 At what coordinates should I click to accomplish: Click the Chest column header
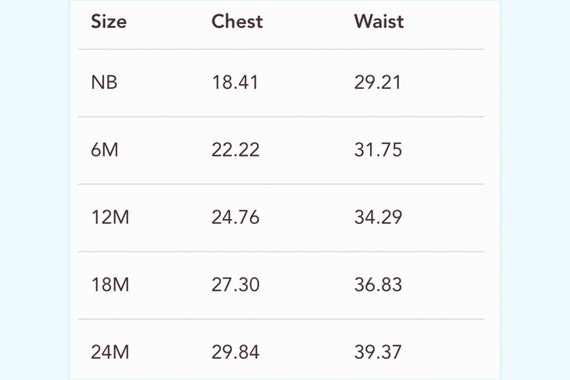[x=237, y=21]
